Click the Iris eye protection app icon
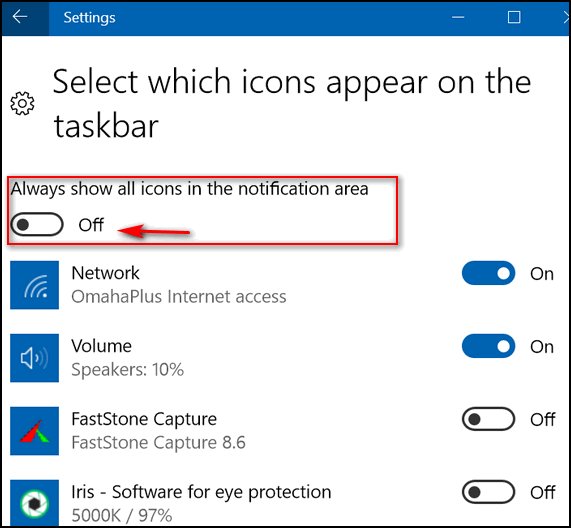 (x=35, y=503)
